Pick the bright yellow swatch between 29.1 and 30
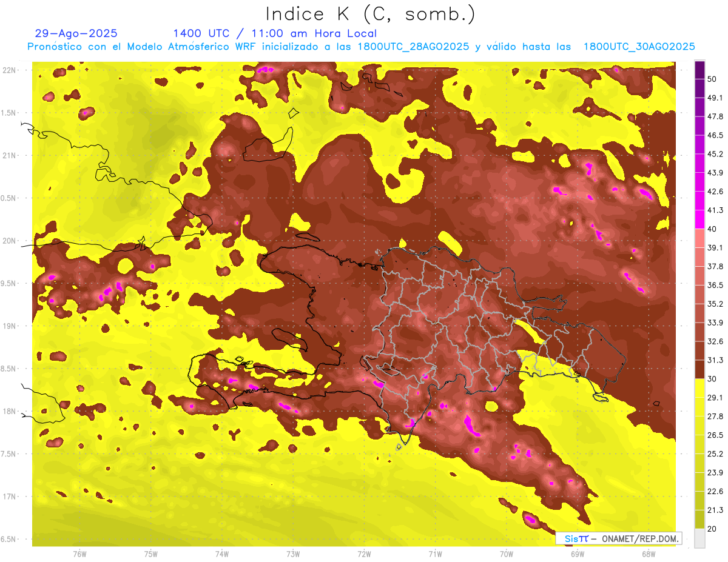Viewport: 728px width, 562px height. (699, 388)
